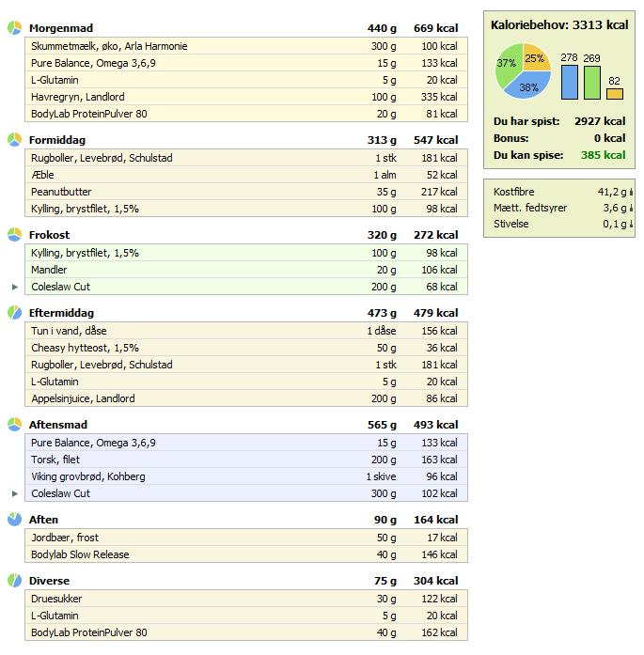The height and width of the screenshot is (655, 644).
Task: Click the Stivelse down arrow indicator
Action: [631, 224]
